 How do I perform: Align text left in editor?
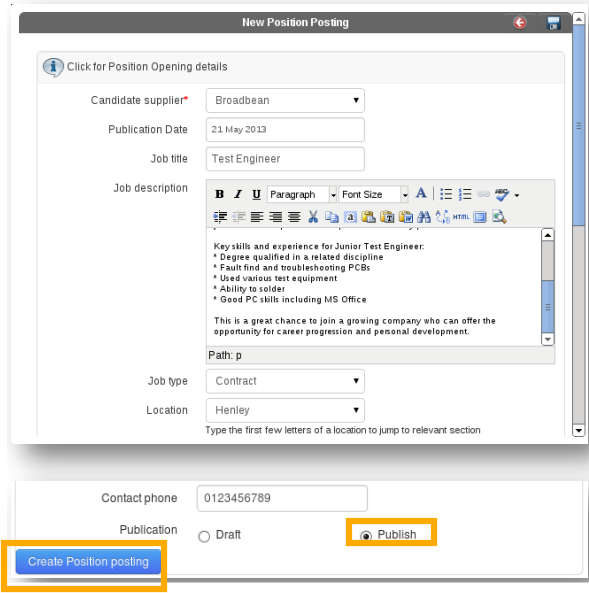(257, 217)
